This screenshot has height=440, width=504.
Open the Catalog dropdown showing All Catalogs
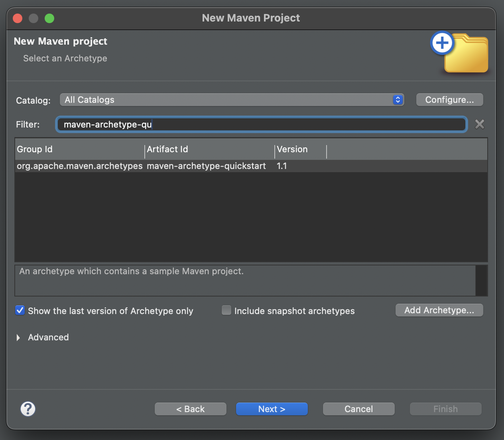[232, 100]
